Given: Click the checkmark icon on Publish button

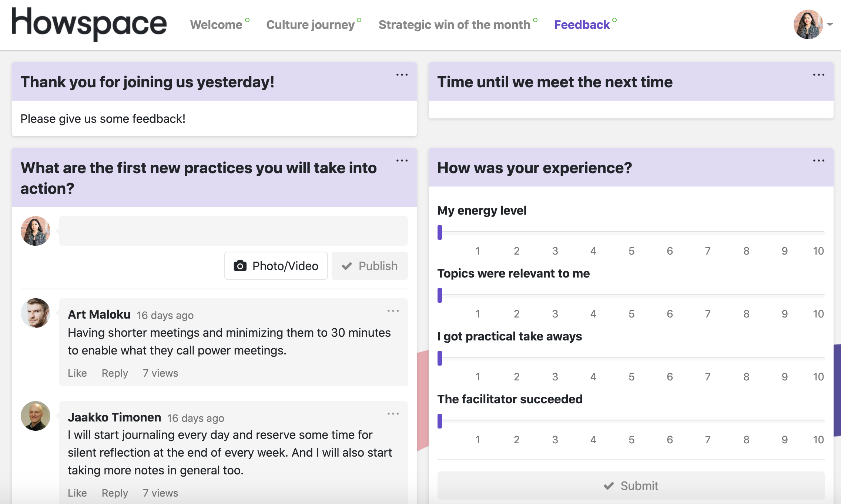Looking at the screenshot, I should point(347,266).
